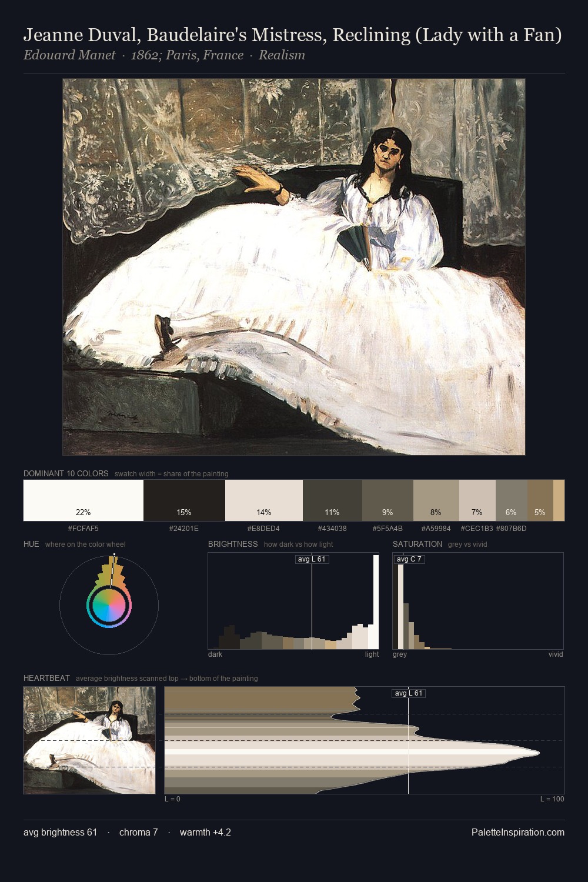Click the 'HEARTBEAT' section heading
588x882 pixels.
point(46,678)
